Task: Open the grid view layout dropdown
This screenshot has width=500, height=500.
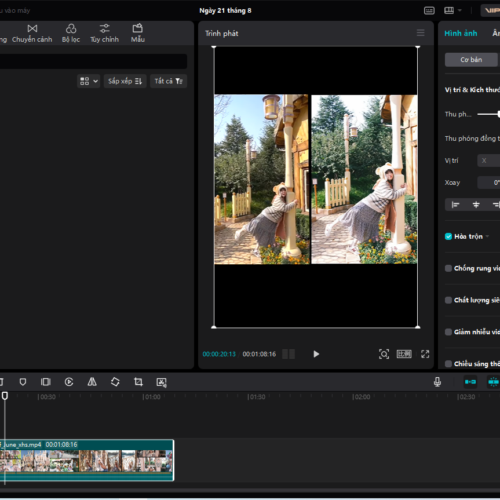Action: [88, 81]
